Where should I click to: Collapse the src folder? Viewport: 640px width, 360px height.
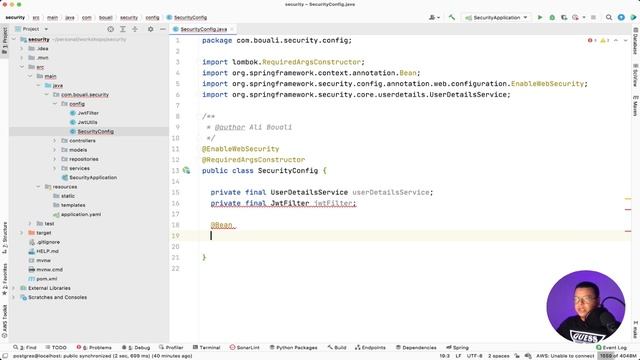(22, 67)
